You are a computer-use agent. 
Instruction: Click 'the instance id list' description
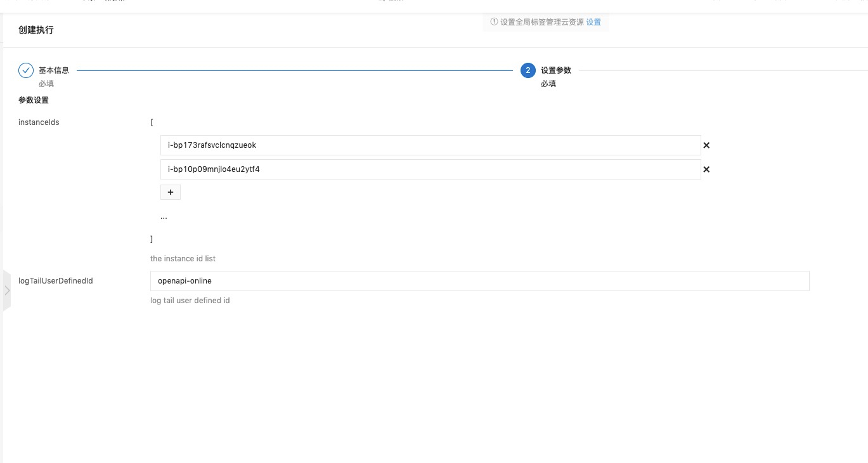[x=183, y=259]
